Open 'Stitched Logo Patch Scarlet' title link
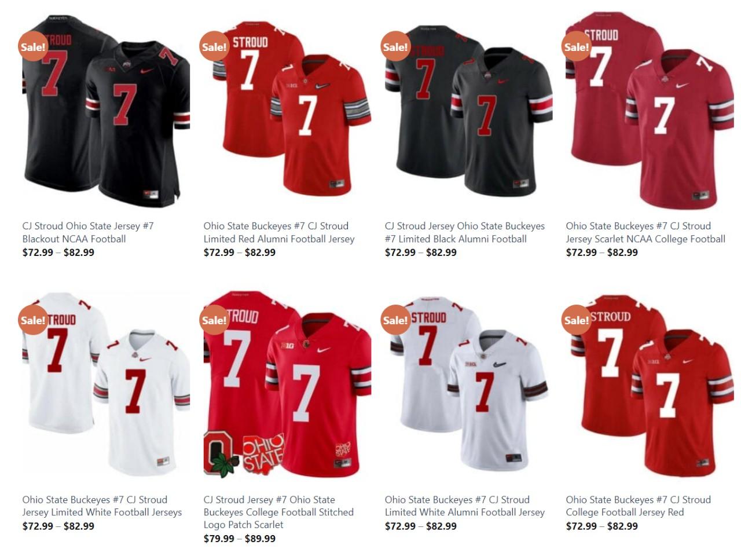This screenshot has width=741, height=560. point(278,512)
